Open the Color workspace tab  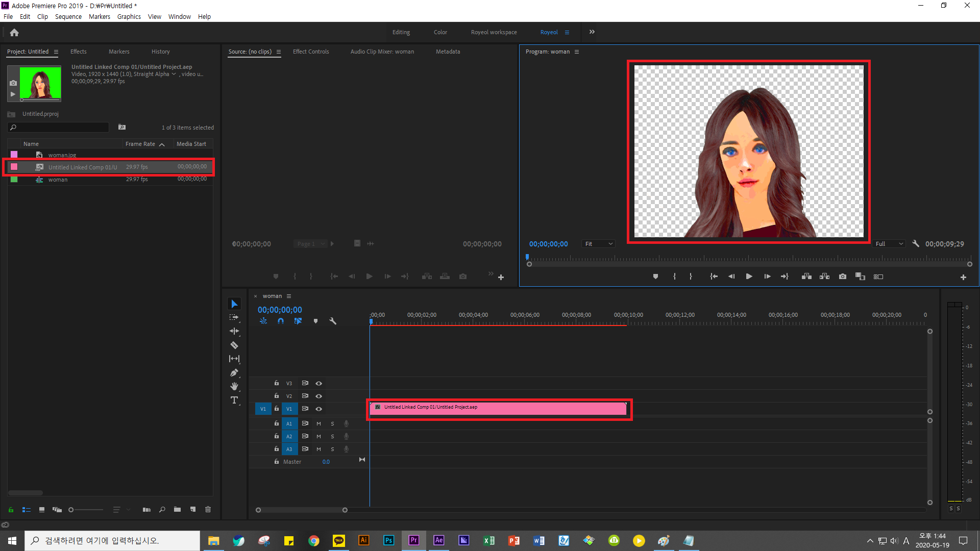click(x=439, y=32)
